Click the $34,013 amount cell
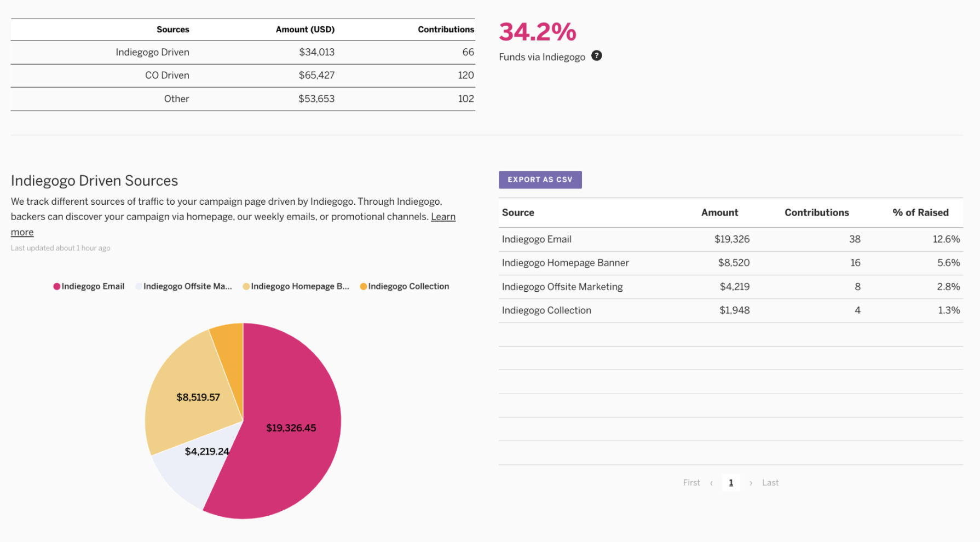 316,52
